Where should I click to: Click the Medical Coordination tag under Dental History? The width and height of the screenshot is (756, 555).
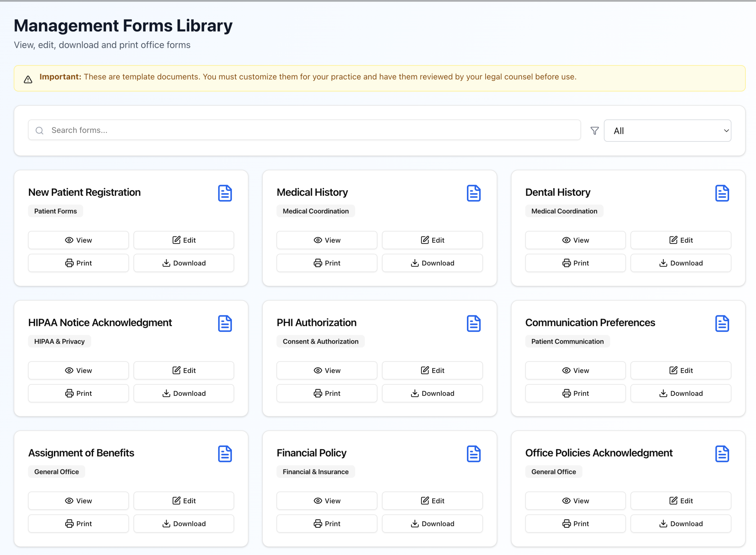click(564, 211)
